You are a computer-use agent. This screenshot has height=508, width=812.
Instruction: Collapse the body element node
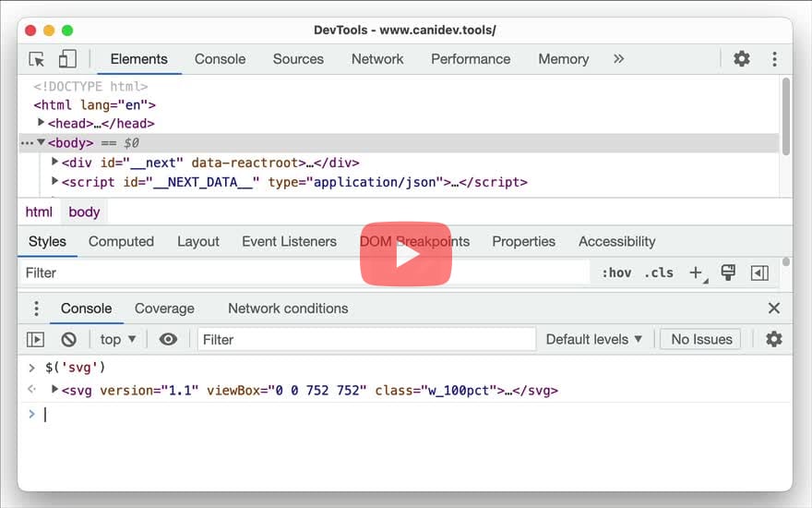[41, 142]
